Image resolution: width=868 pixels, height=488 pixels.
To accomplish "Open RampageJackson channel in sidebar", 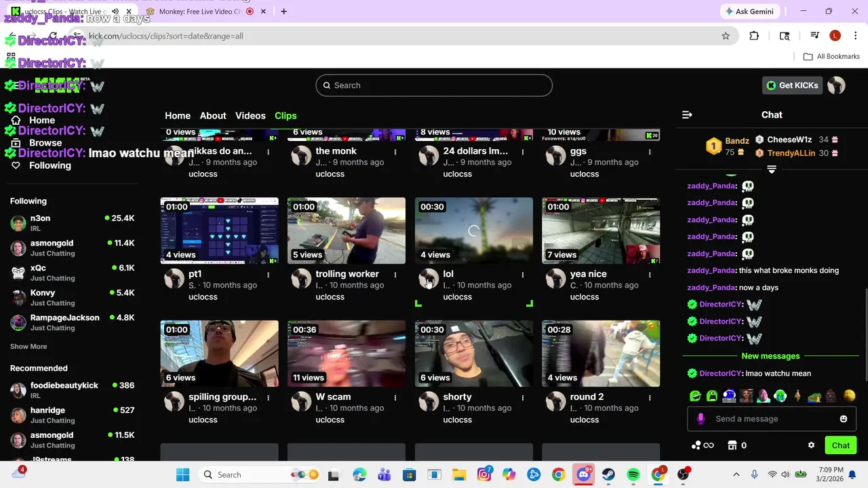I will (72, 323).
